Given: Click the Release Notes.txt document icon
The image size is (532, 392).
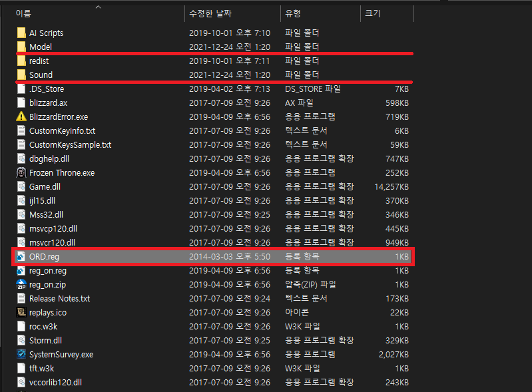Looking at the screenshot, I should 21,298.
